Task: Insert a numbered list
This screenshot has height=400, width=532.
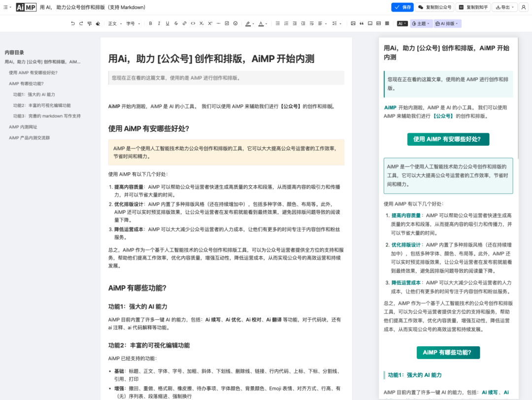Action: tap(286, 24)
